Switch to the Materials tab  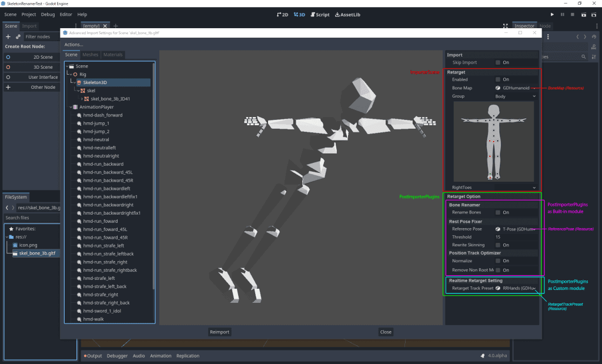(113, 55)
